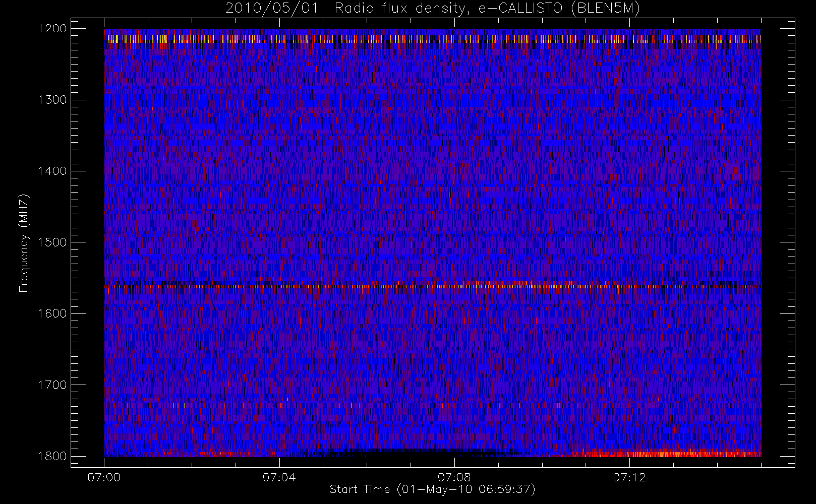
Task: Click the yellow striped band near 1210 MHz
Action: pos(433,39)
